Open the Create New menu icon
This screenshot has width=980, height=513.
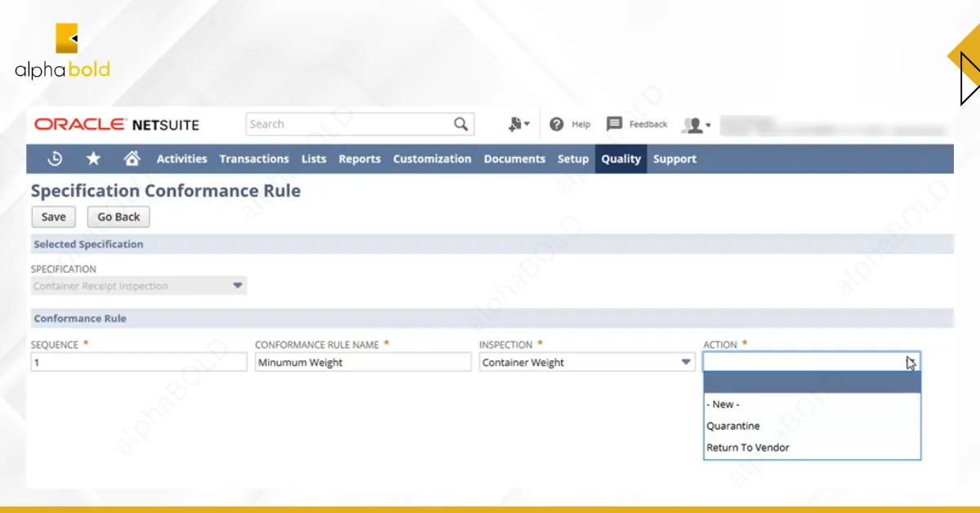(x=519, y=124)
